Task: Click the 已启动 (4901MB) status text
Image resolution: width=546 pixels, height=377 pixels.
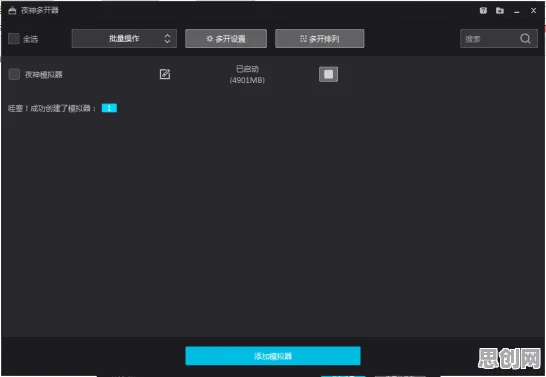Action: click(247, 74)
